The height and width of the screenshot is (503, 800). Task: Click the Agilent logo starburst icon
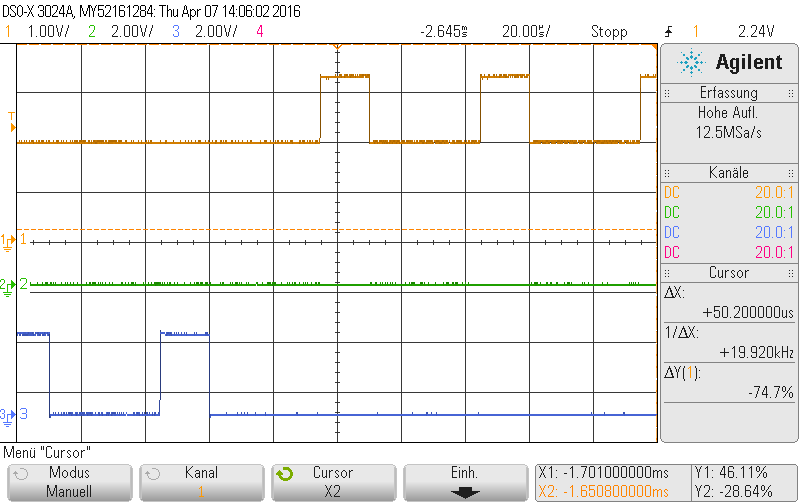691,63
